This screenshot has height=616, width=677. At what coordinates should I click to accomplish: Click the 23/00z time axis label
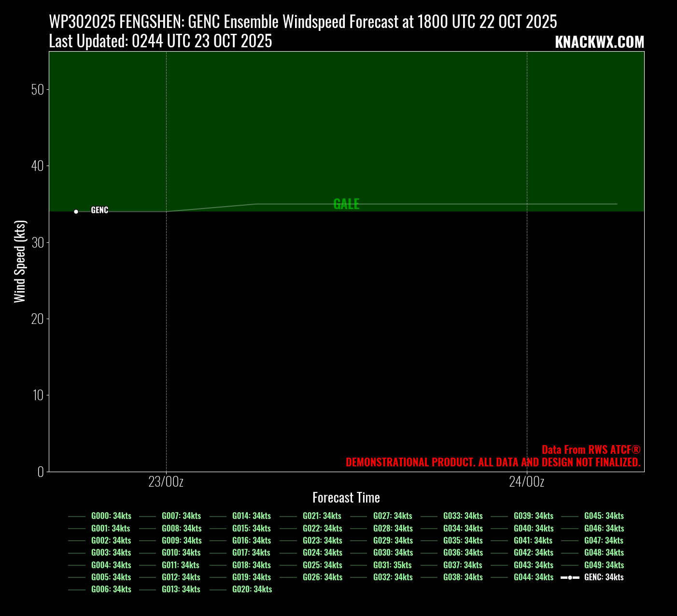click(166, 482)
